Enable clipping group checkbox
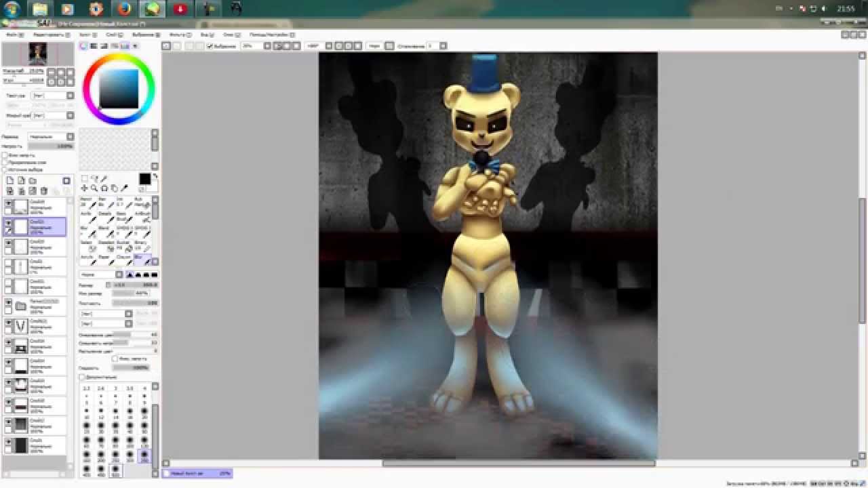The width and height of the screenshot is (868, 488). pos(5,163)
